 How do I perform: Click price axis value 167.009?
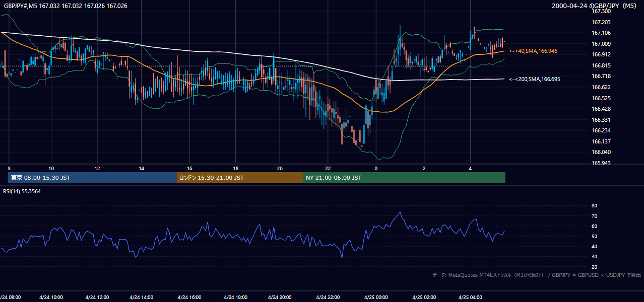601,44
